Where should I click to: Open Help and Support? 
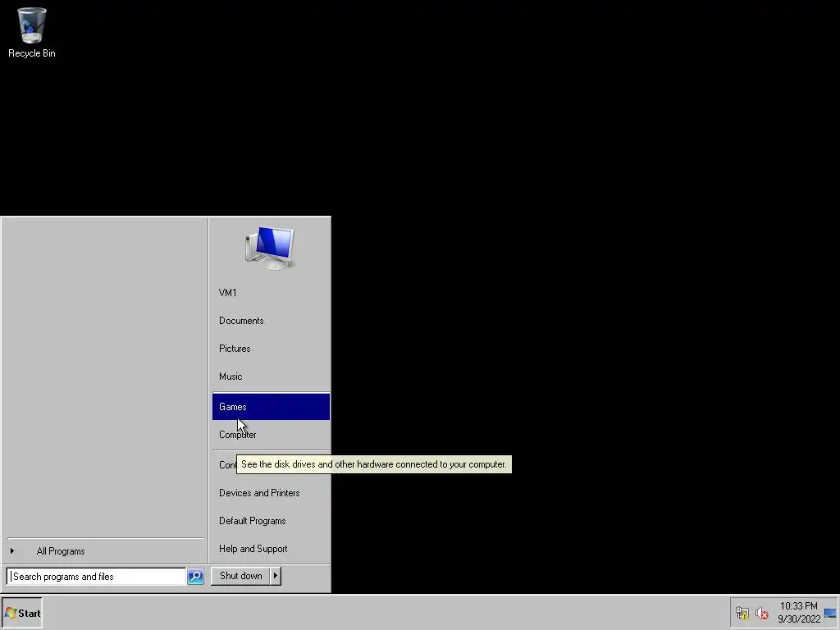point(271,549)
